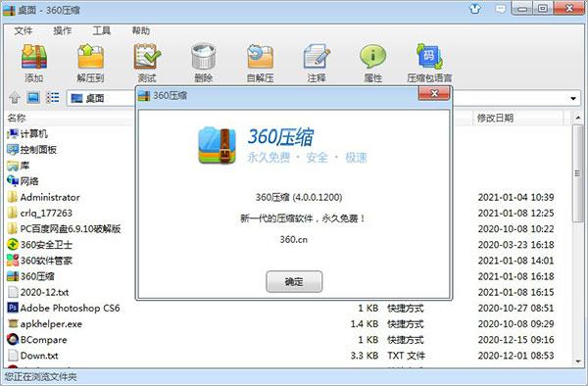Select the Adobe Photoshop CS6 icon
Viewport: 588px width, 386px height.
click(13, 308)
